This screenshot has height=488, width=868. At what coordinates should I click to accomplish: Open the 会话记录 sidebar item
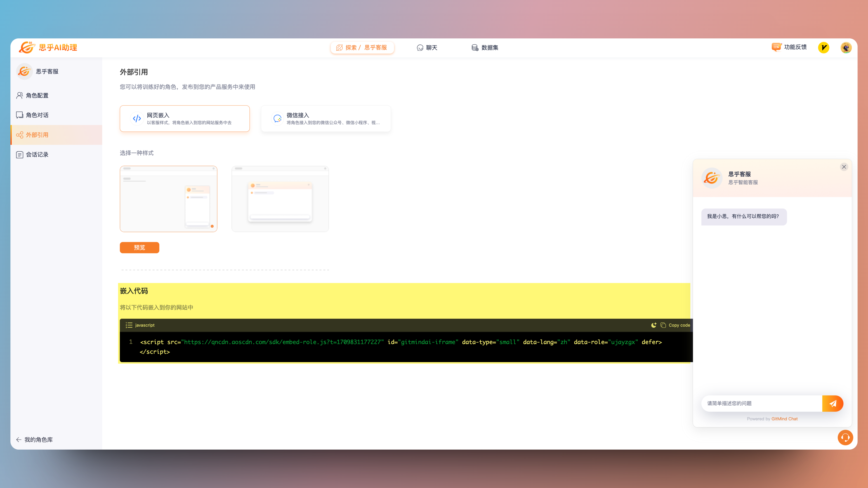click(37, 155)
